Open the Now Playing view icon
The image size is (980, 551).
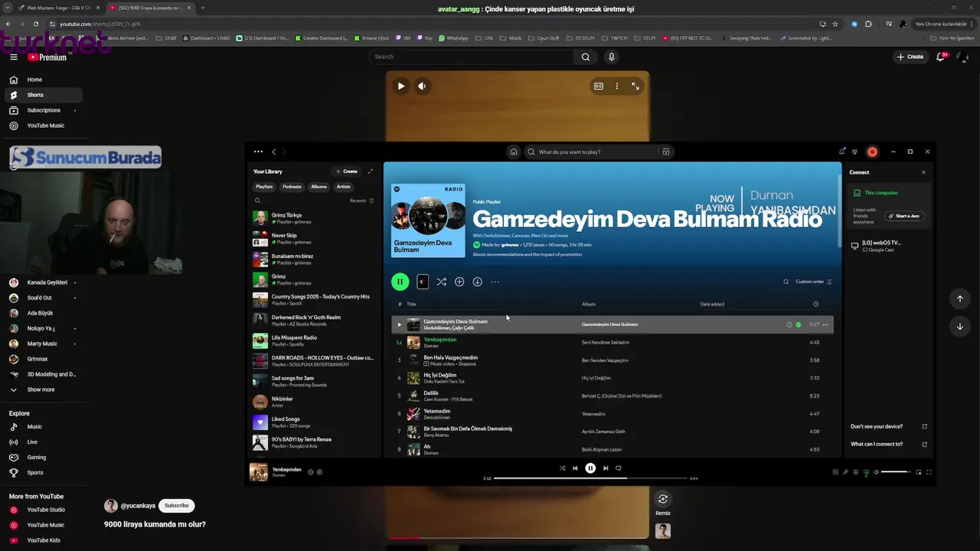835,472
